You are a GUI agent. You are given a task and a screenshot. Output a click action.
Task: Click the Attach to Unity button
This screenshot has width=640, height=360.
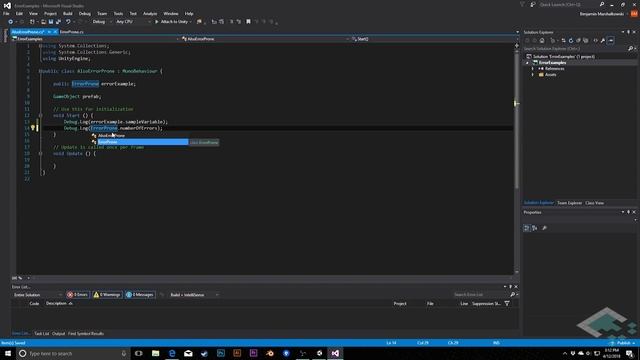(173, 22)
